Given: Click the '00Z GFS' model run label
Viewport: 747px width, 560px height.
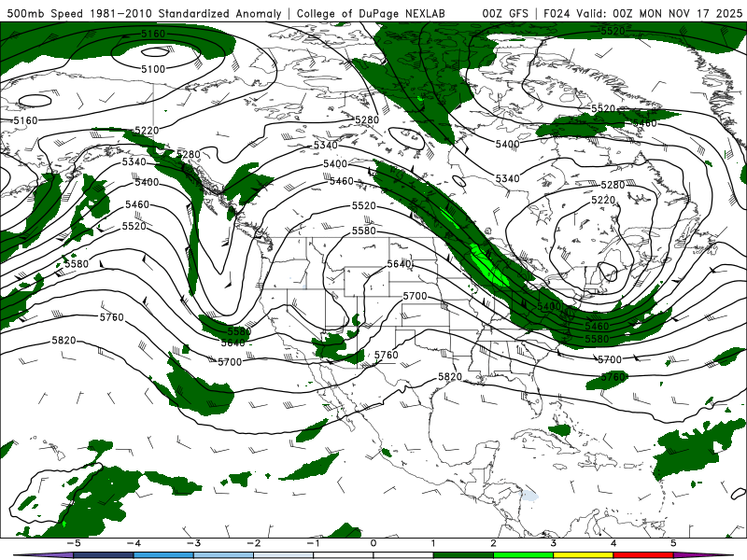Looking at the screenshot, I should tap(505, 13).
